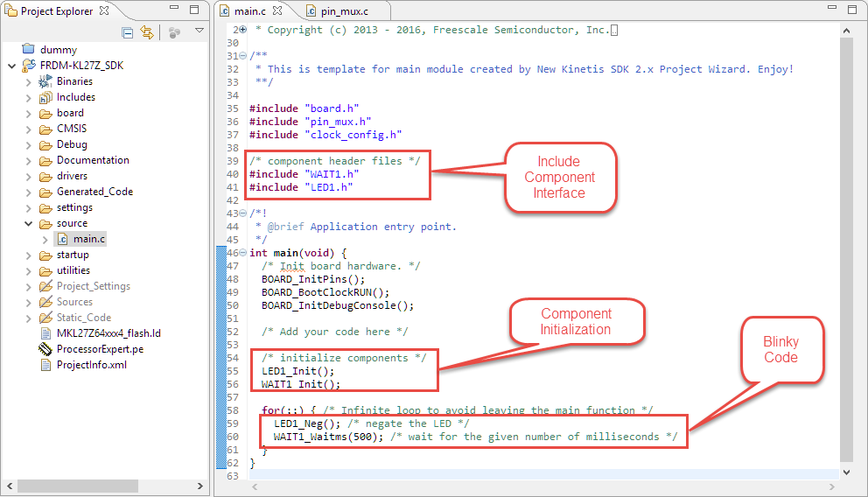Screen dimensions: 868x497
Task: Click the ProcessorExpert.pe file icon
Action: [45, 349]
